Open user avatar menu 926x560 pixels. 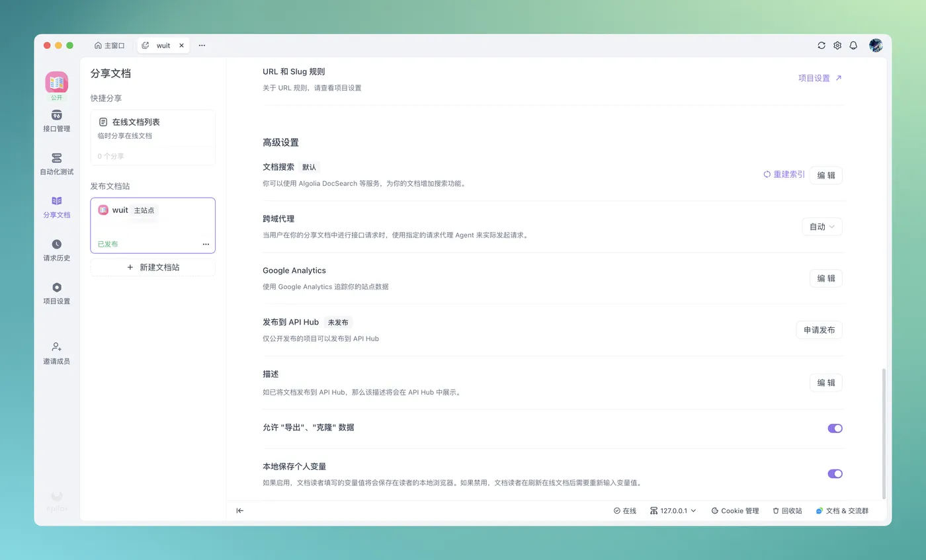click(876, 46)
